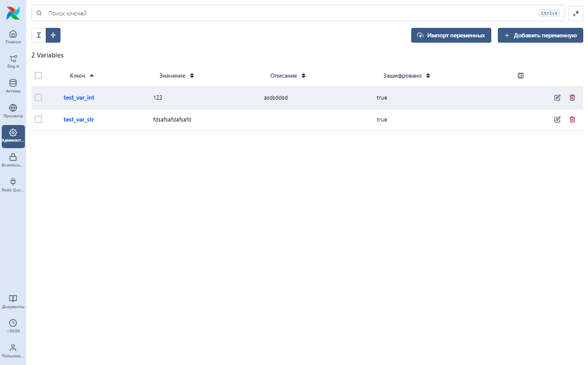Viewport: 588px width, 365px height.
Task: Open the Активы assets section
Action: coord(13,87)
